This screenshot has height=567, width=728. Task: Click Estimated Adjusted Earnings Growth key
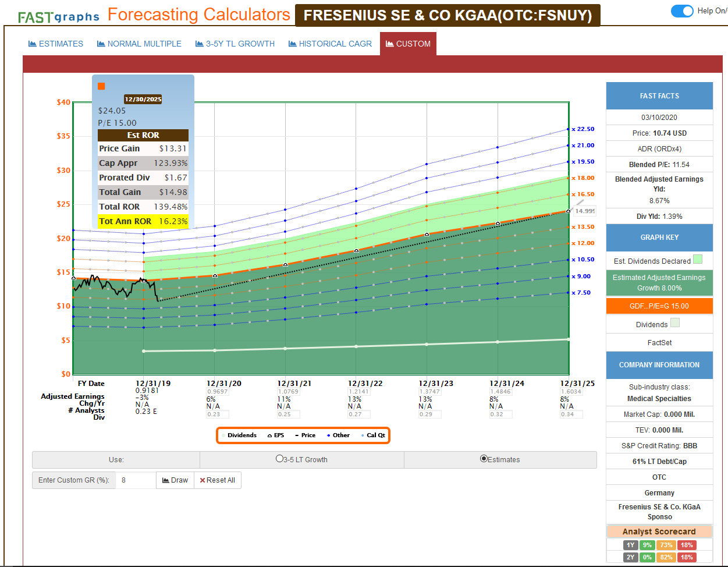pyautogui.click(x=659, y=282)
